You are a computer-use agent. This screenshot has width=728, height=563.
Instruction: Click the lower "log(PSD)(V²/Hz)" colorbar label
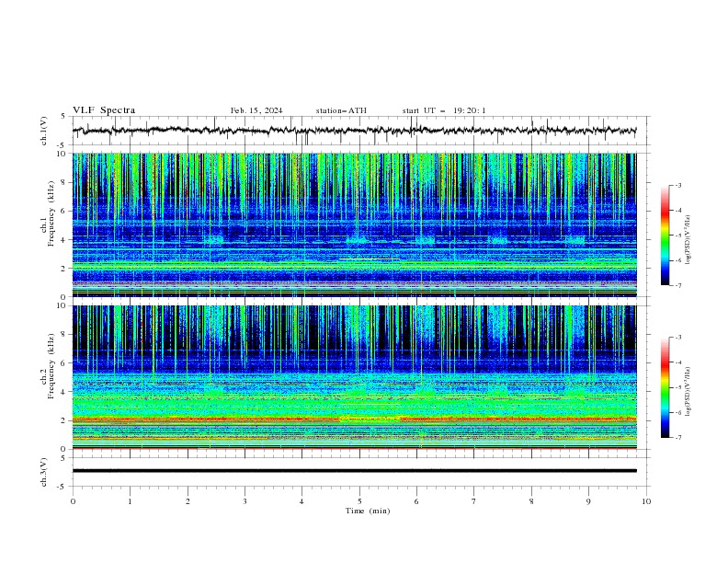(688, 392)
